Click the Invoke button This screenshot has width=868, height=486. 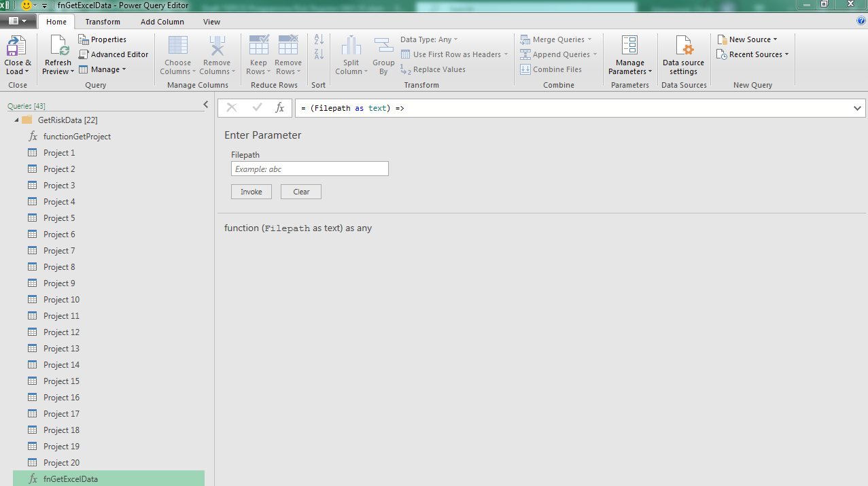[x=251, y=192]
